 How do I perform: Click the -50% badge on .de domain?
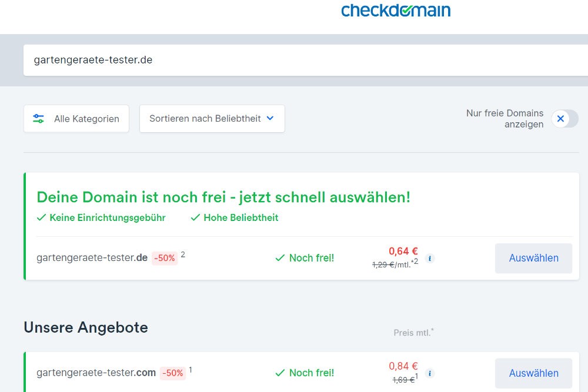(165, 258)
